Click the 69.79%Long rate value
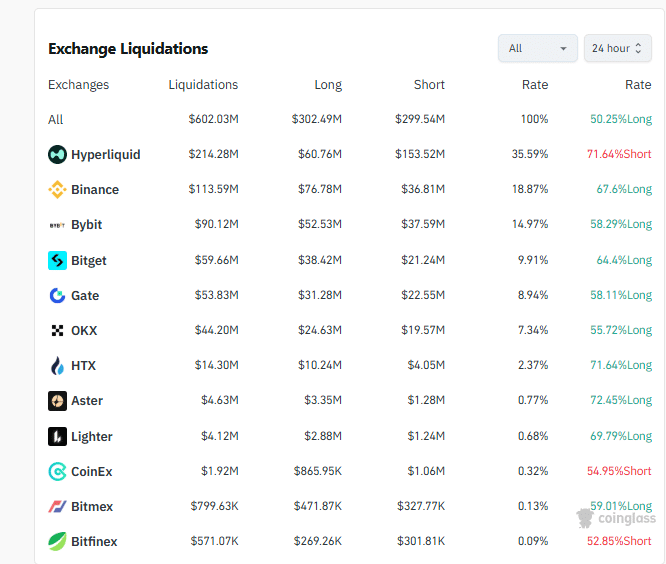The width and height of the screenshot is (666, 564). (621, 436)
